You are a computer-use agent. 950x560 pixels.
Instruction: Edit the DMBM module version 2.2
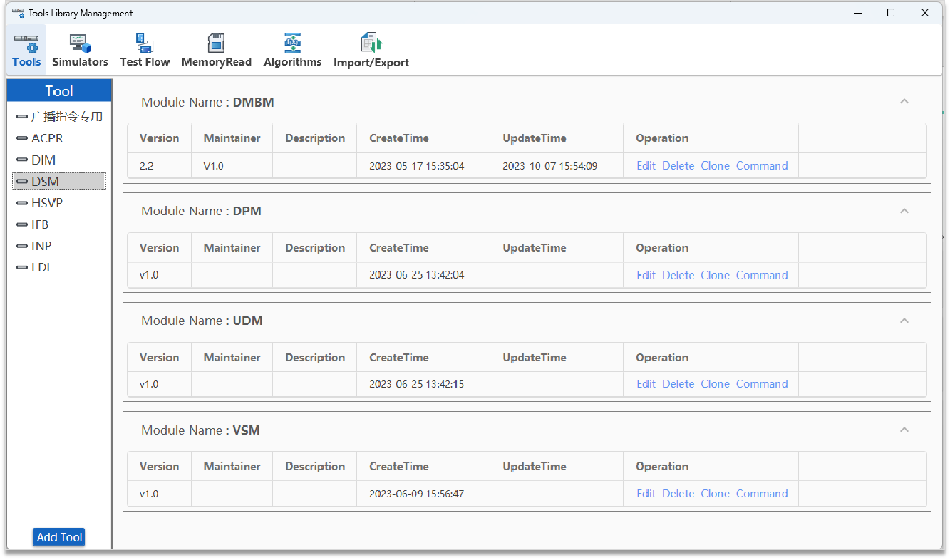[646, 165]
